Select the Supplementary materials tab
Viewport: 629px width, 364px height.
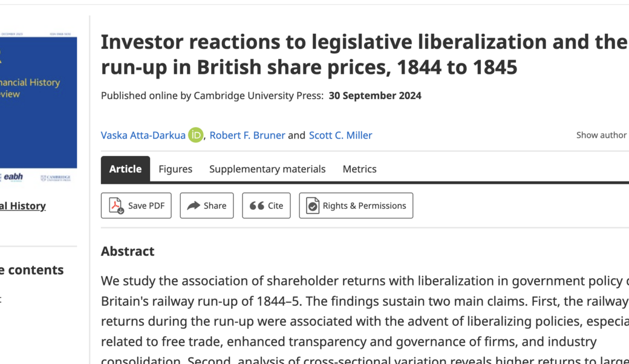[x=267, y=169]
